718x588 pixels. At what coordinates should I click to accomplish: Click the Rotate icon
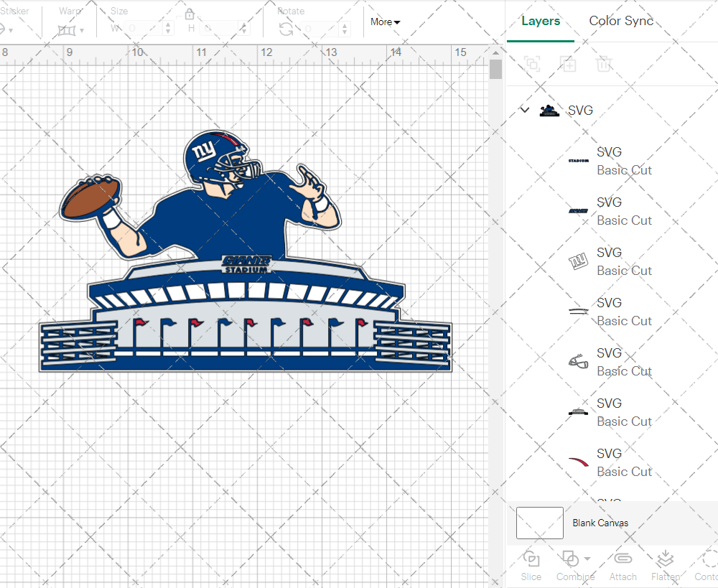286,29
